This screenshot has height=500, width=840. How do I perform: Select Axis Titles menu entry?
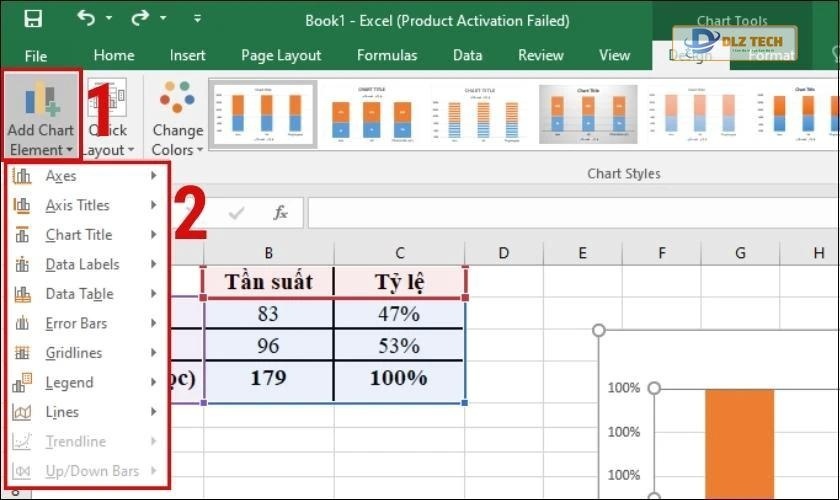click(x=77, y=206)
